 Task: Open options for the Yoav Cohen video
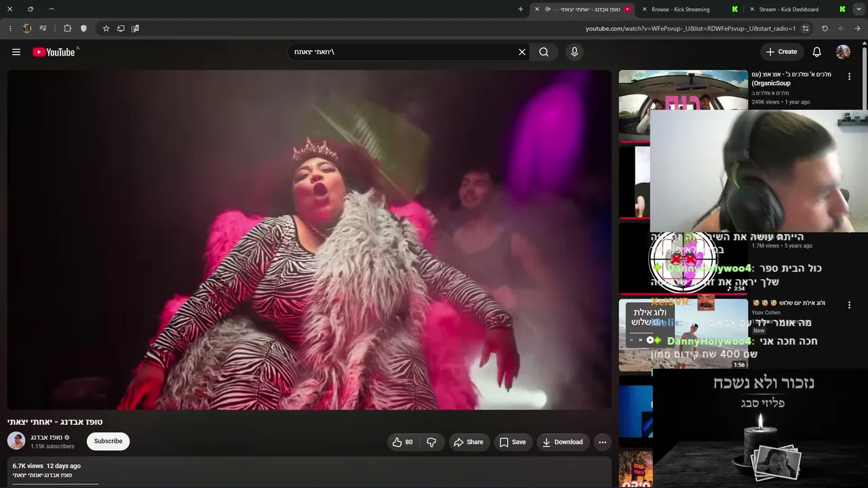pos(849,306)
